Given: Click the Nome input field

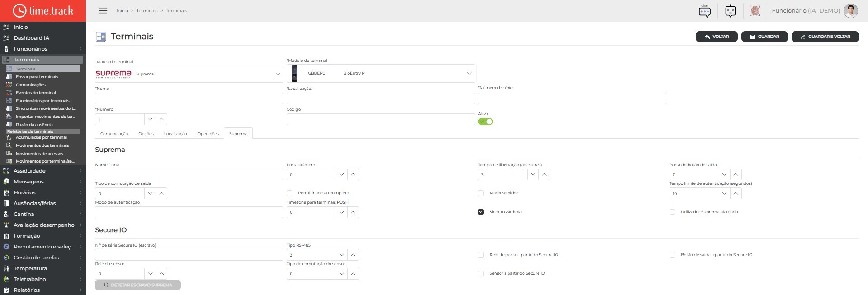Looking at the screenshot, I should (189, 98).
